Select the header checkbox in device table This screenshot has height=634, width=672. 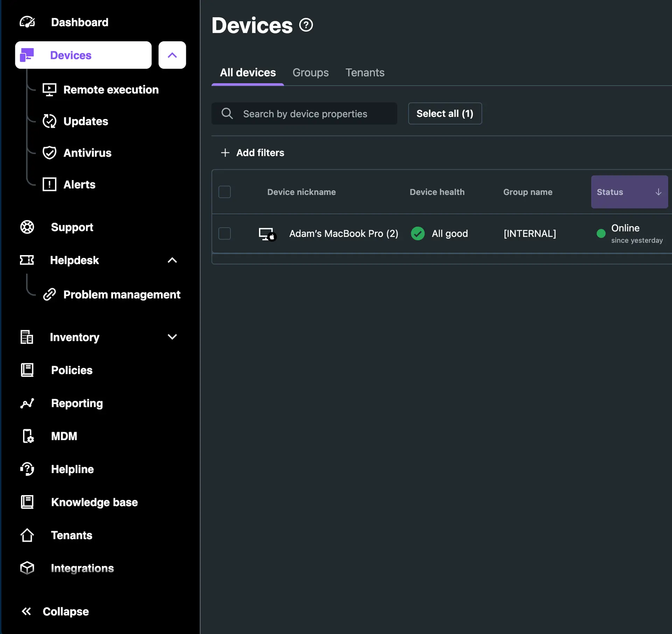tap(225, 192)
